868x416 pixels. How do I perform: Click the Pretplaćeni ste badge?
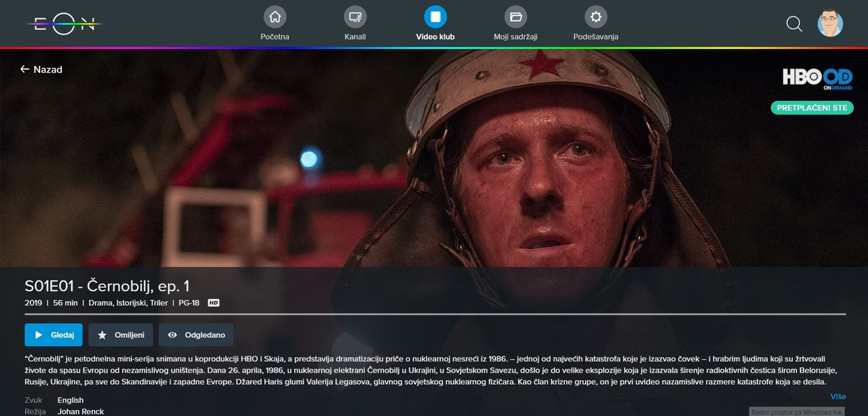click(812, 107)
